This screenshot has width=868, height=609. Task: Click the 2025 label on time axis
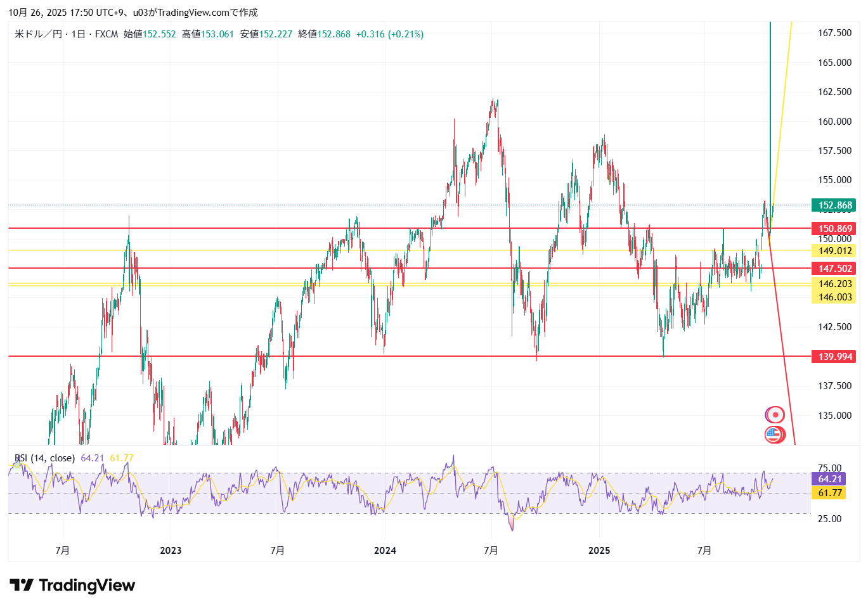point(599,550)
